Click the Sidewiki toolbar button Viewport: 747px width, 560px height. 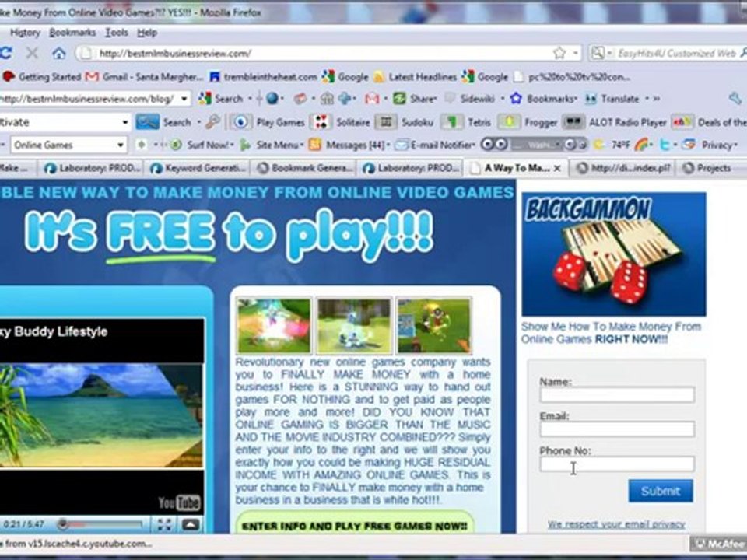[x=470, y=99]
